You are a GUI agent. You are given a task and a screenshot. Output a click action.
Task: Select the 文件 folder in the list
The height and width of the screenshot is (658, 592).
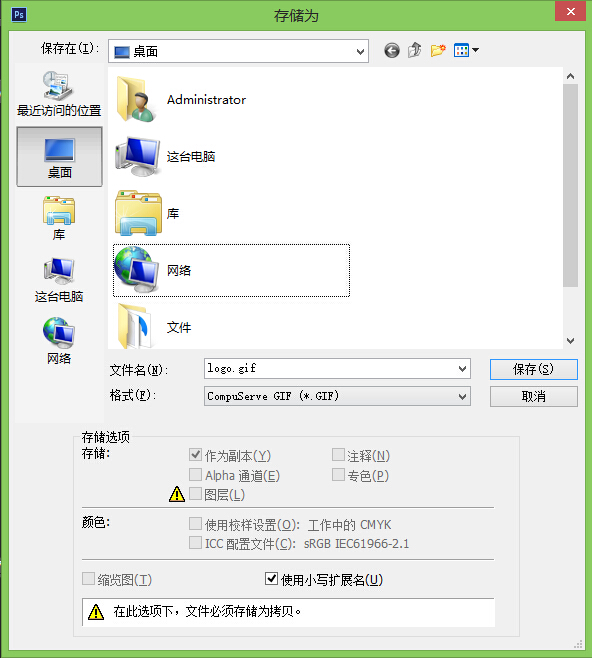tap(154, 326)
